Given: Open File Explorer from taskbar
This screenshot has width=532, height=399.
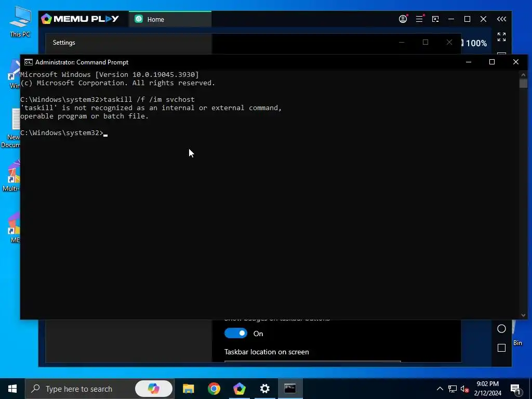Looking at the screenshot, I should 188,389.
